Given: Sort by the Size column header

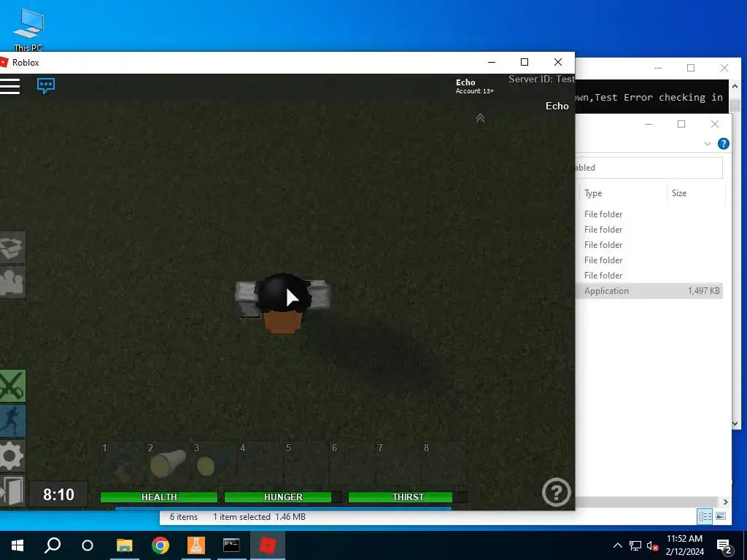Looking at the screenshot, I should pos(679,192).
